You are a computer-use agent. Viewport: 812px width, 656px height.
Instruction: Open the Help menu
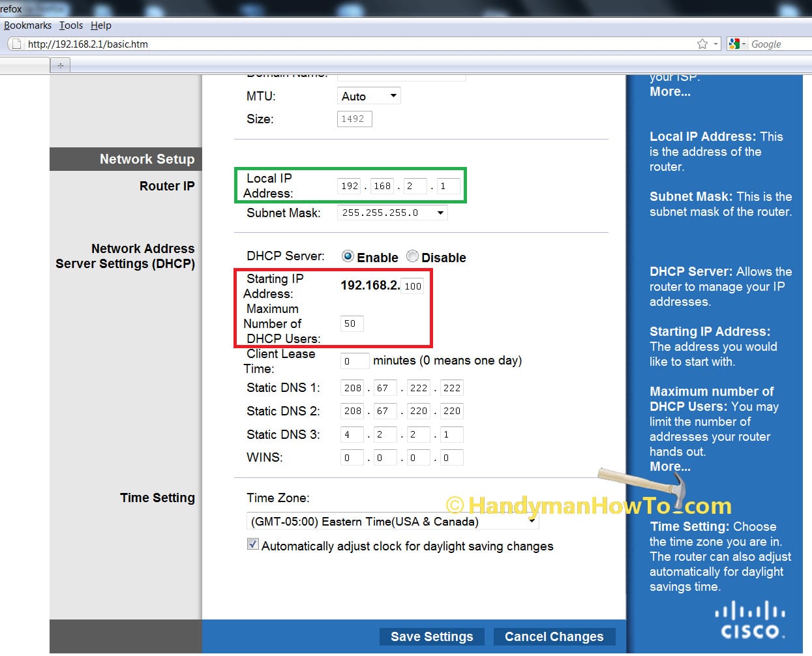point(101,25)
